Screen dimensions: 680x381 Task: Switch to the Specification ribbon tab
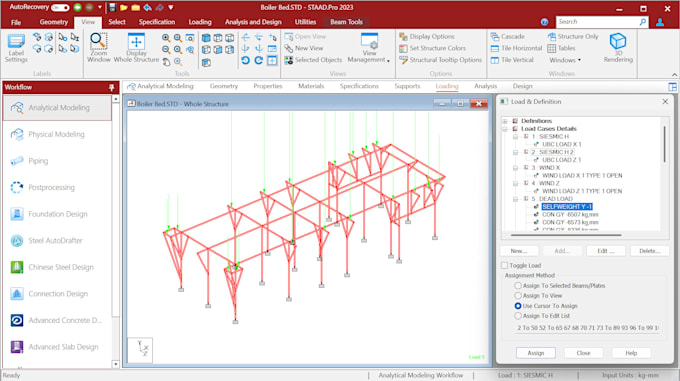(x=157, y=22)
